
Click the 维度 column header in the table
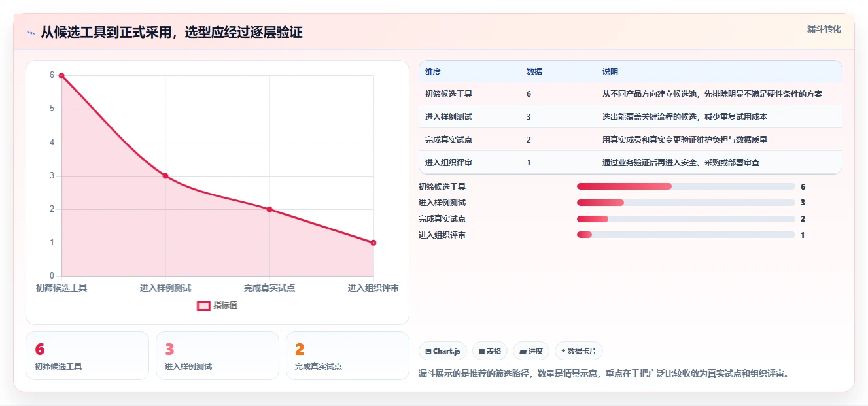[433, 72]
